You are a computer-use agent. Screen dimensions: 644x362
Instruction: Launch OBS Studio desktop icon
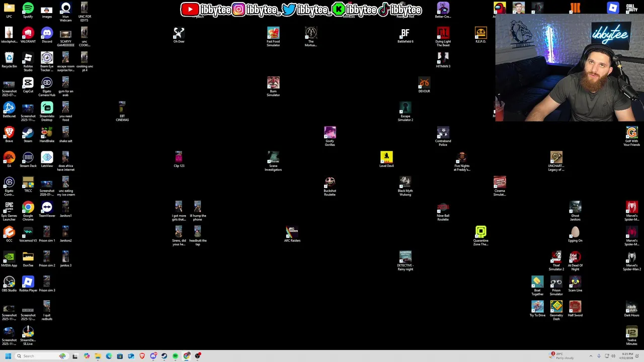[9, 284]
